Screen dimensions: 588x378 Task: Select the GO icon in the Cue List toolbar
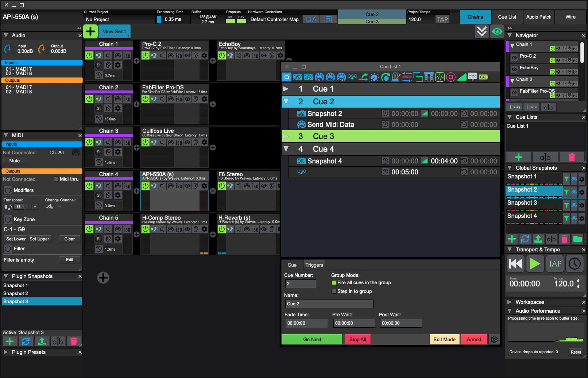[x=483, y=77]
